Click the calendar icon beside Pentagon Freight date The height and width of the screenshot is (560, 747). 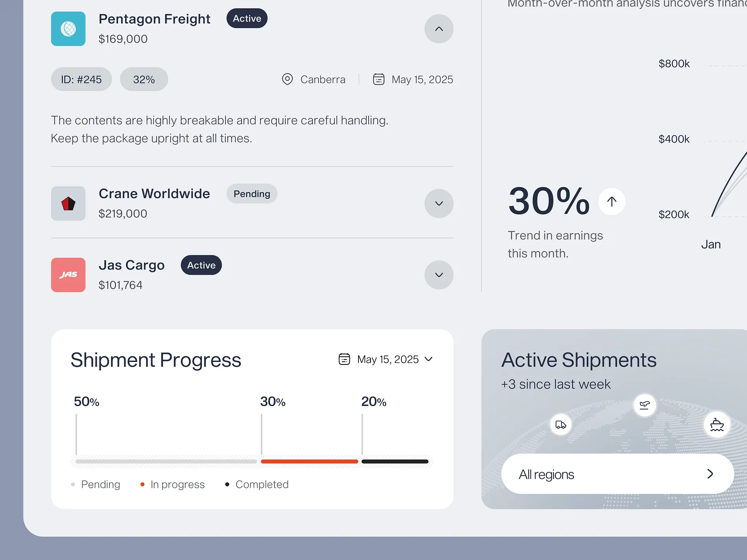[x=378, y=79]
